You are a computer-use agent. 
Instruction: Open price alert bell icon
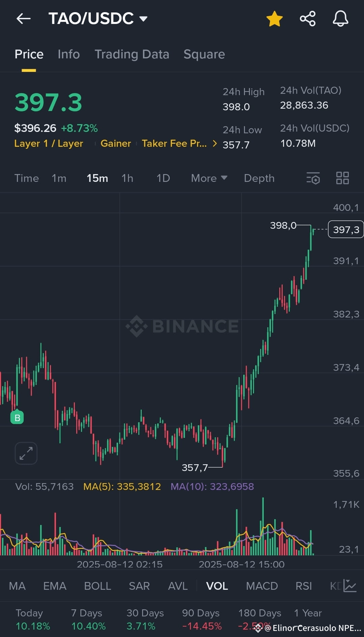[x=340, y=19]
